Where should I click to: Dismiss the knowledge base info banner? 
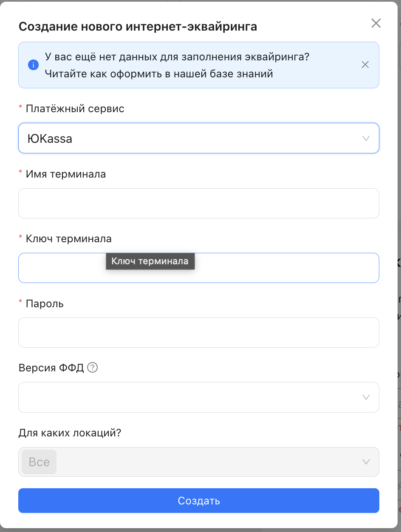[365, 65]
